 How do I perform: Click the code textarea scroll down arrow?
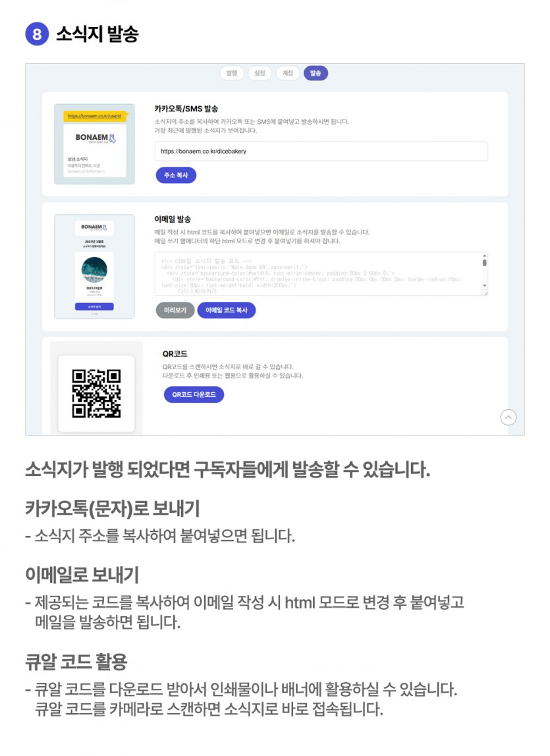[484, 285]
